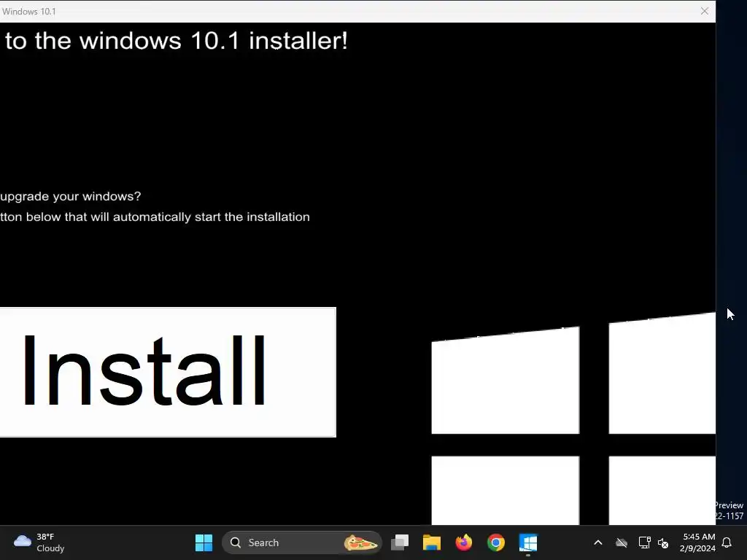Select the Windows 10.1 installer taskbar icon
This screenshot has width=747, height=560.
[x=528, y=542]
